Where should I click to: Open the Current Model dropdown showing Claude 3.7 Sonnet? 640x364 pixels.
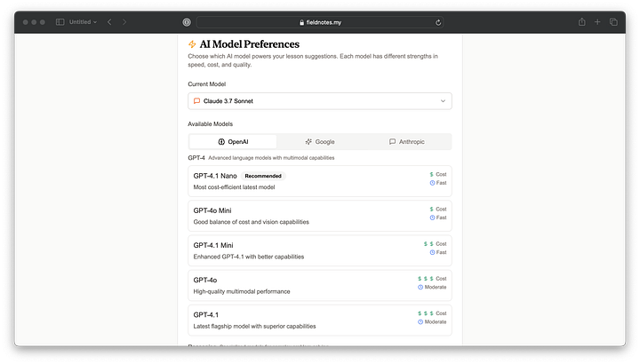coord(320,101)
